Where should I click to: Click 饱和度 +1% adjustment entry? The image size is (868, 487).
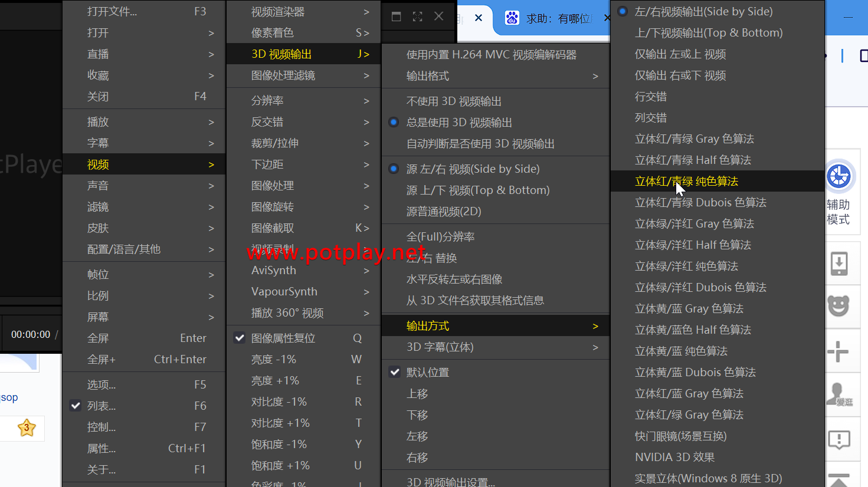(x=303, y=466)
